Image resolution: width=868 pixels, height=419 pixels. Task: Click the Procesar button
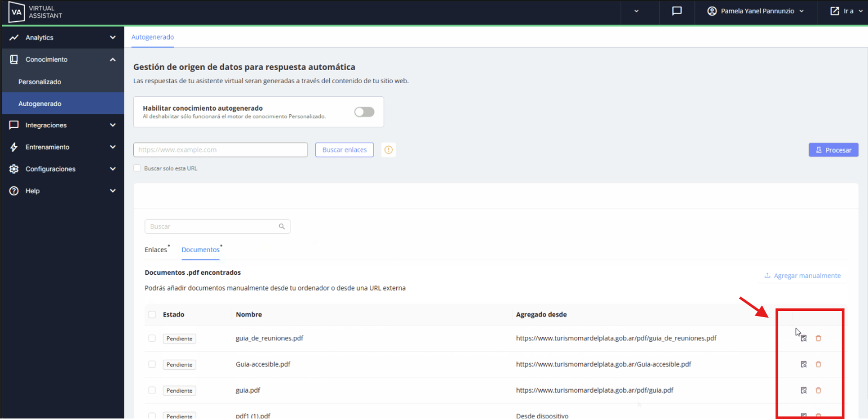click(834, 150)
